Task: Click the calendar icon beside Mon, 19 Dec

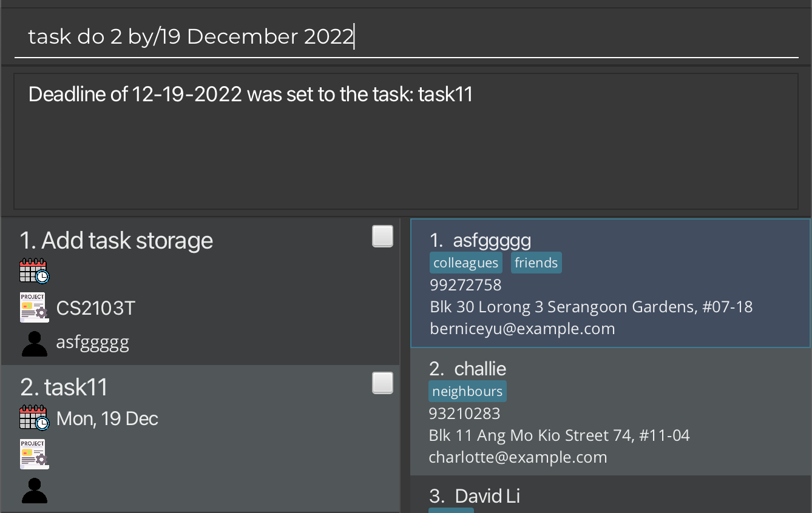Action: pos(35,418)
